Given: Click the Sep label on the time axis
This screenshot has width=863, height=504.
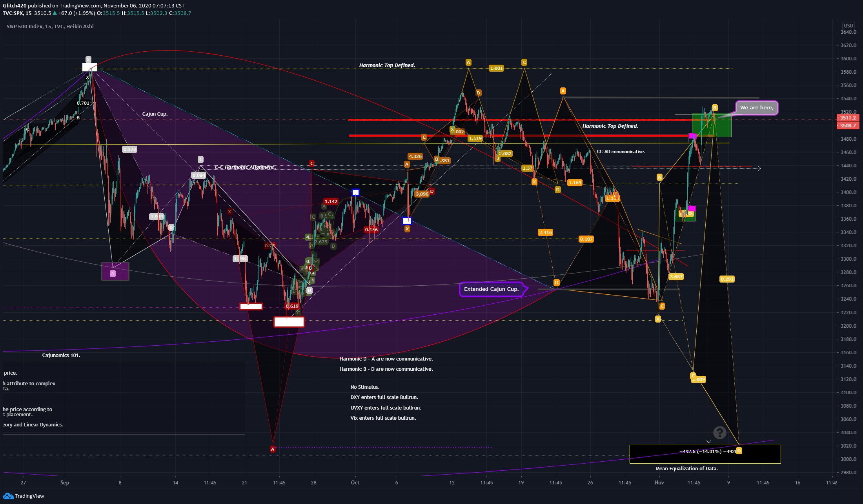Looking at the screenshot, I should coord(65,482).
